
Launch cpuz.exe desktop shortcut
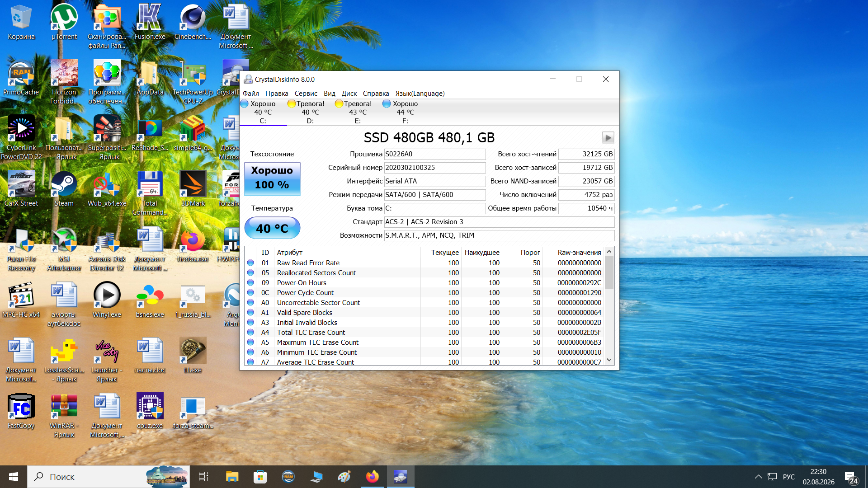[x=150, y=412]
